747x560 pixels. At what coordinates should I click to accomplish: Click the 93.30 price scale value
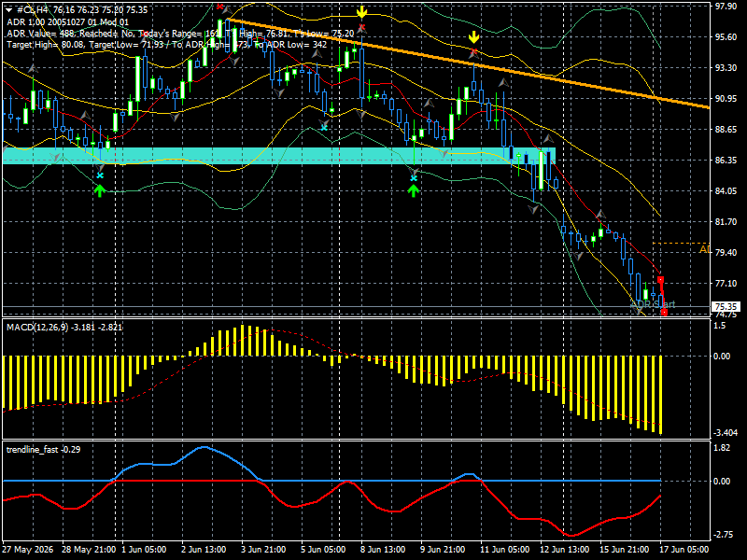tap(726, 67)
